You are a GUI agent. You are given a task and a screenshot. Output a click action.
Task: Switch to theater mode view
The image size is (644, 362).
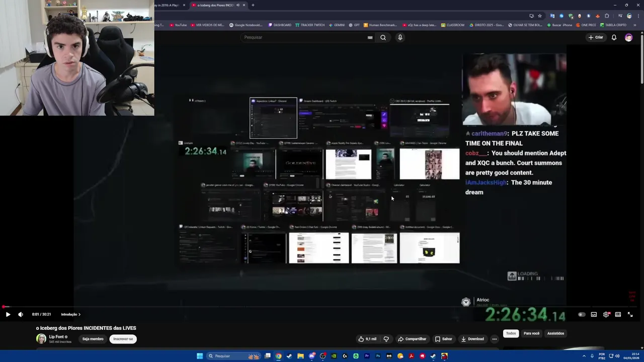pyautogui.click(x=618, y=314)
